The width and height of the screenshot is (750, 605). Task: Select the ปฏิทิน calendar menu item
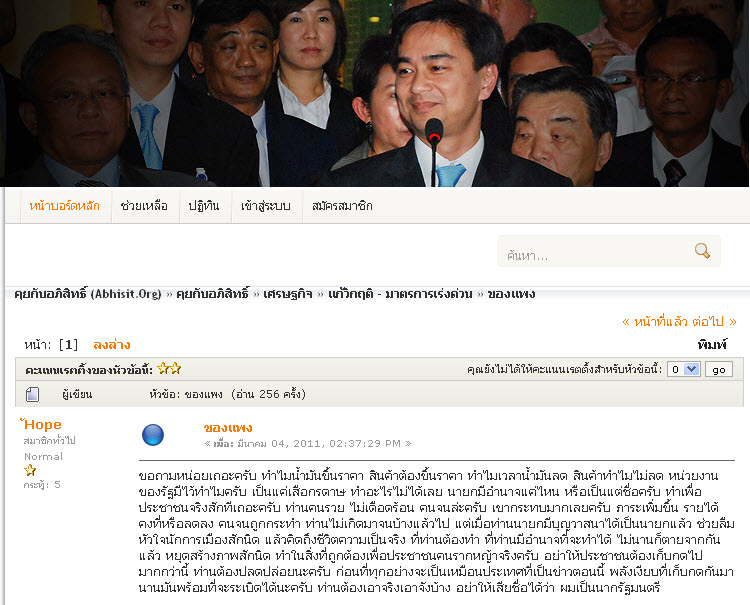(204, 206)
